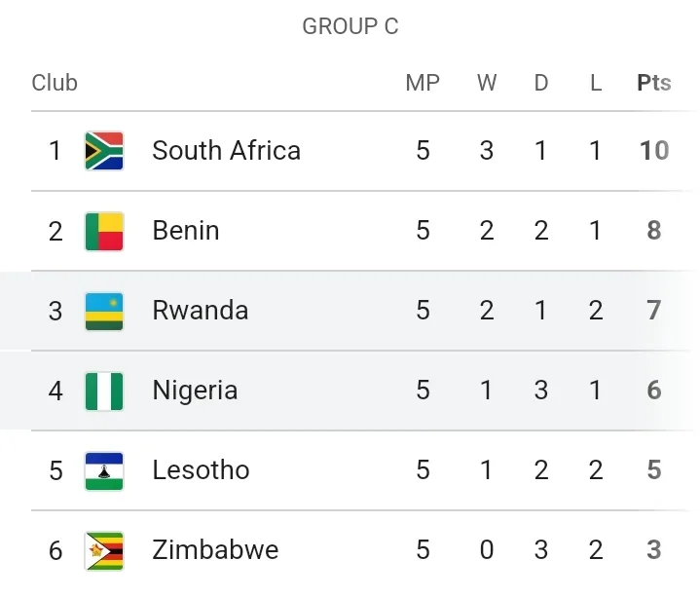This screenshot has width=700, height=597.
Task: Open the South Africa team link
Action: point(226,151)
